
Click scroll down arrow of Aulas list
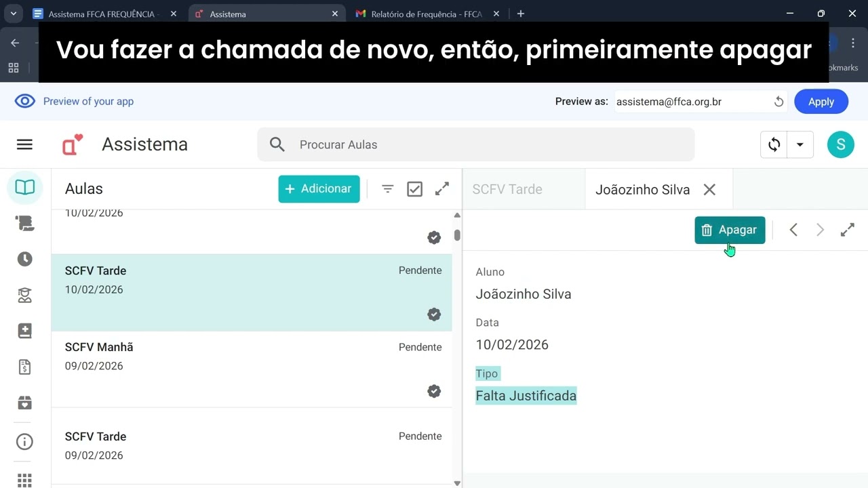click(457, 483)
